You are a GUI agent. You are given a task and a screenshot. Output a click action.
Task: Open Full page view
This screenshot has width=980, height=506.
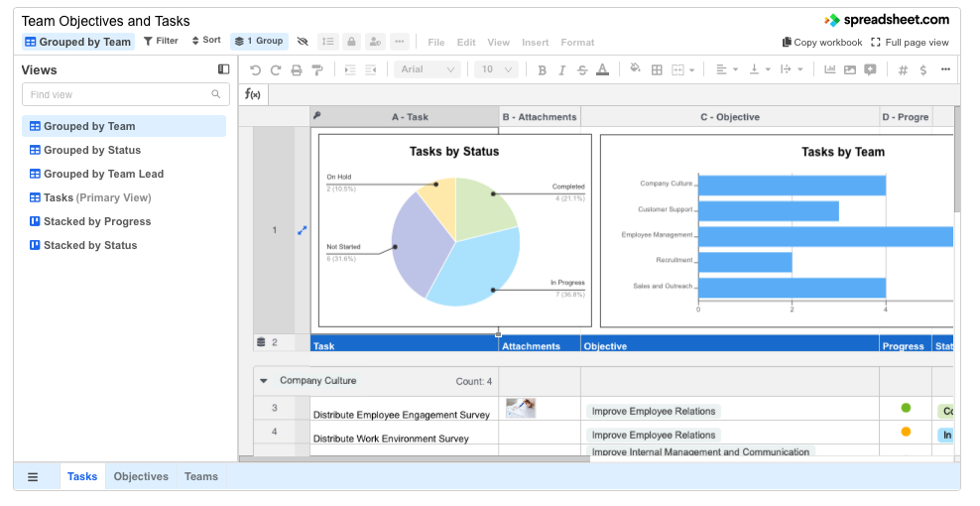[x=910, y=43]
